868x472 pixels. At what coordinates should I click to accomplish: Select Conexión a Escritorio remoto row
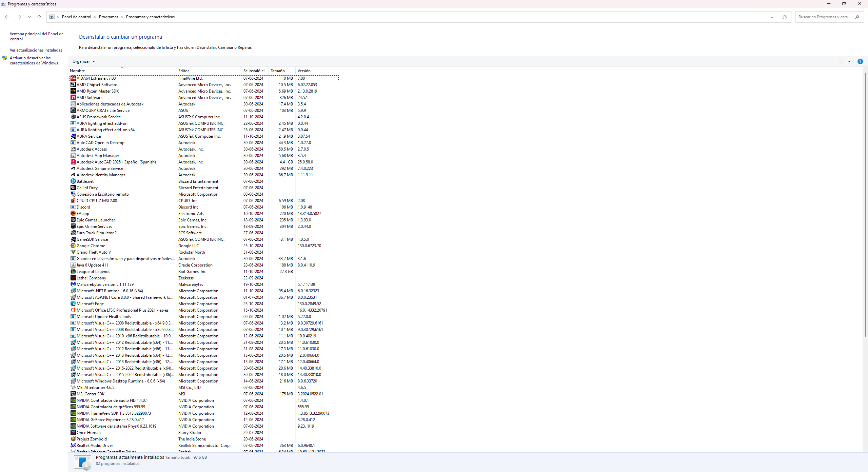pyautogui.click(x=203, y=194)
